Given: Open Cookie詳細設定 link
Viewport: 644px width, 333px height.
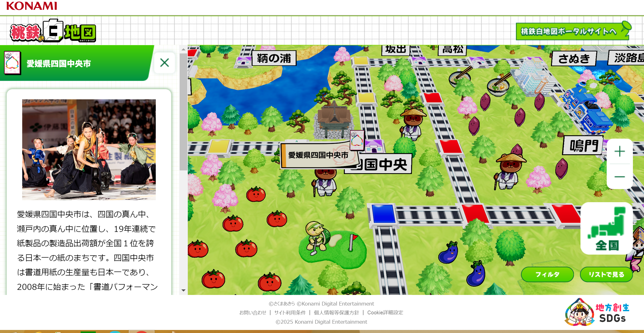Looking at the screenshot, I should tap(385, 313).
